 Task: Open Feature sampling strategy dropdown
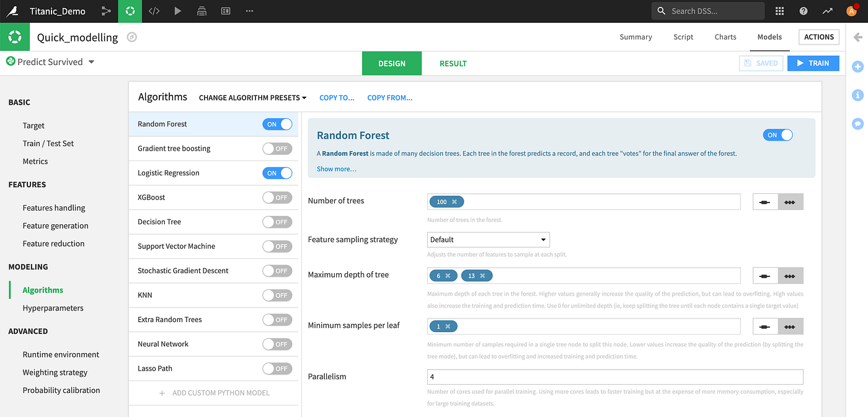[489, 240]
